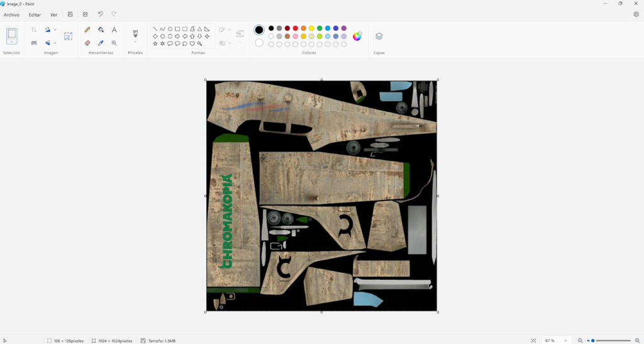This screenshot has height=344, width=644.
Task: Click the Crop tool icon
Action: click(34, 30)
